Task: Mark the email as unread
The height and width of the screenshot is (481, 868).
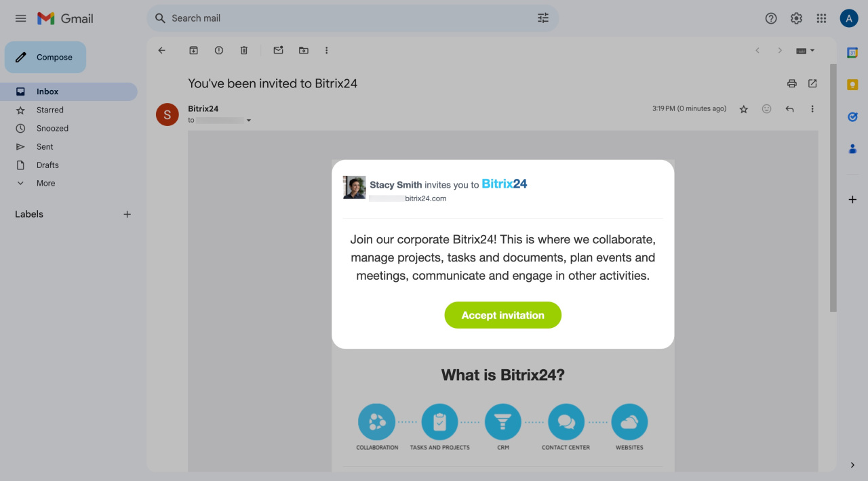Action: tap(278, 50)
